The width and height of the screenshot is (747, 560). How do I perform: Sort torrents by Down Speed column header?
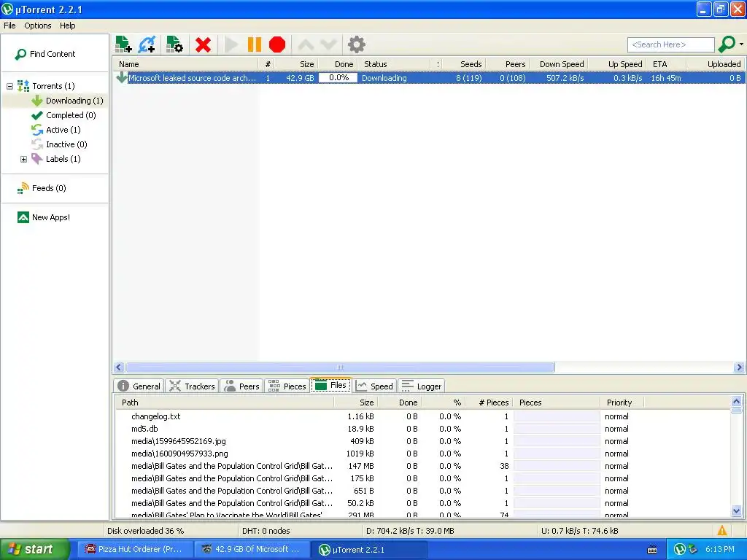(x=560, y=64)
